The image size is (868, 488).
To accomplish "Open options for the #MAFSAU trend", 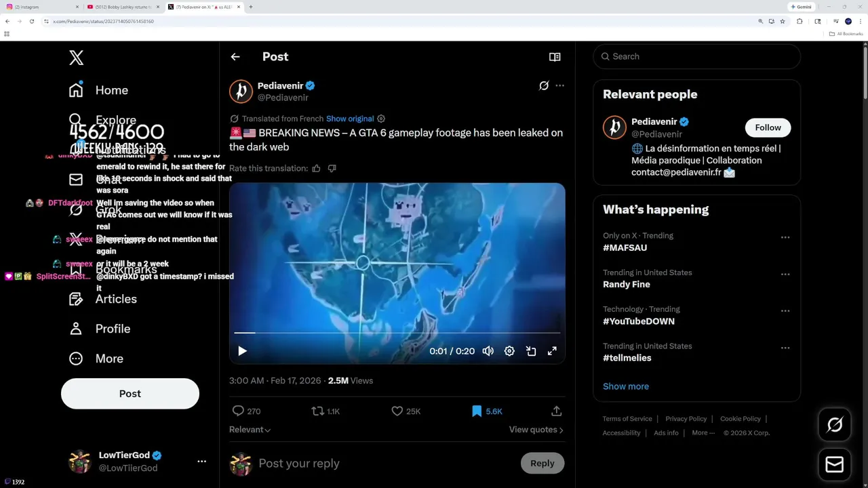I will (x=785, y=237).
